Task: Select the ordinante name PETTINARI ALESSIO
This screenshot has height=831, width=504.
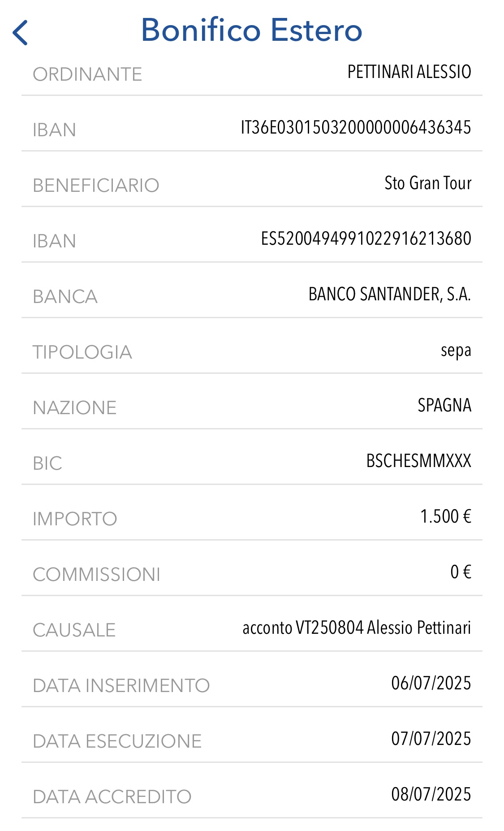Action: tap(409, 72)
